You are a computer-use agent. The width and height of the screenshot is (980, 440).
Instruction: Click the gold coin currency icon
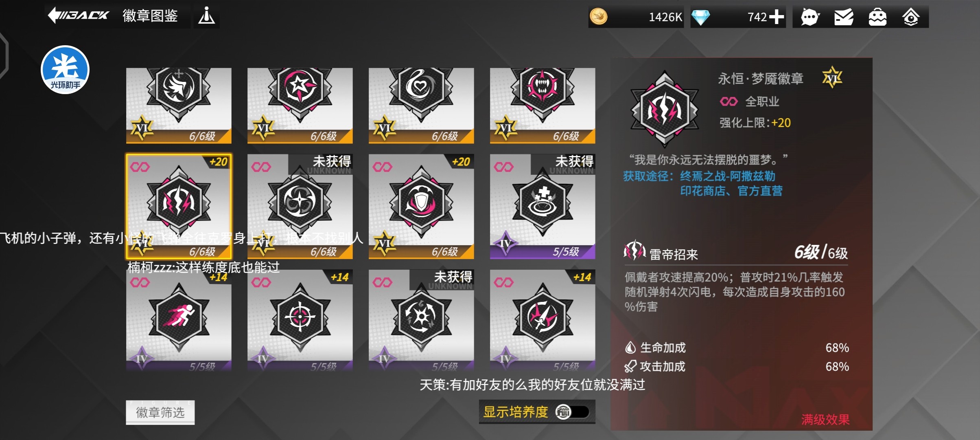pos(599,17)
